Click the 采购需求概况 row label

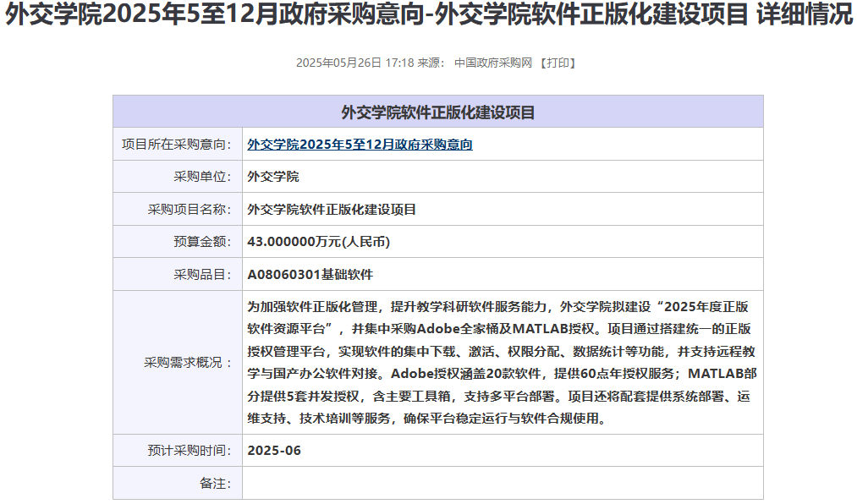188,362
